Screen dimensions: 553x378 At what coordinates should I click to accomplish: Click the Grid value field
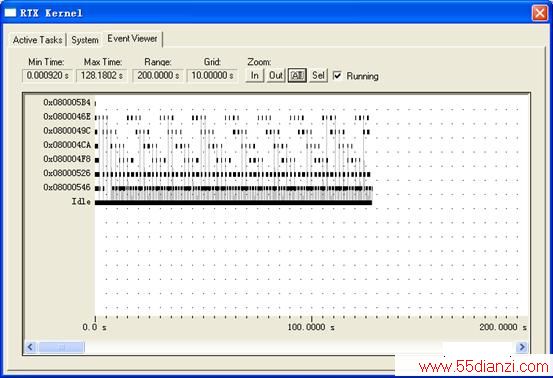(212, 75)
